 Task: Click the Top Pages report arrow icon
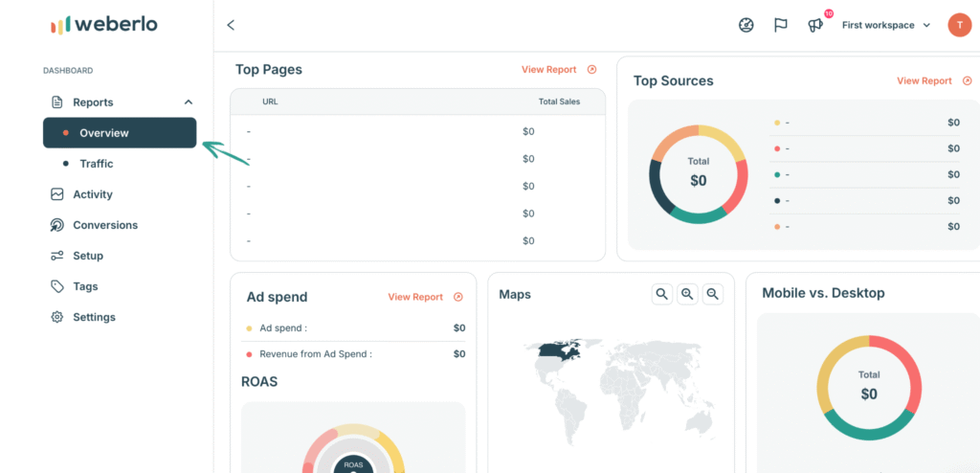coord(591,70)
